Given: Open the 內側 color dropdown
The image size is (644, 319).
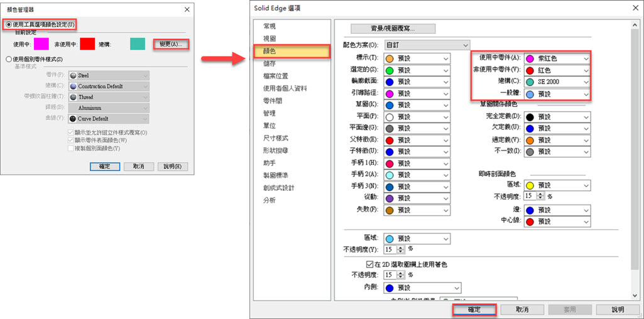Looking at the screenshot, I should tap(423, 288).
